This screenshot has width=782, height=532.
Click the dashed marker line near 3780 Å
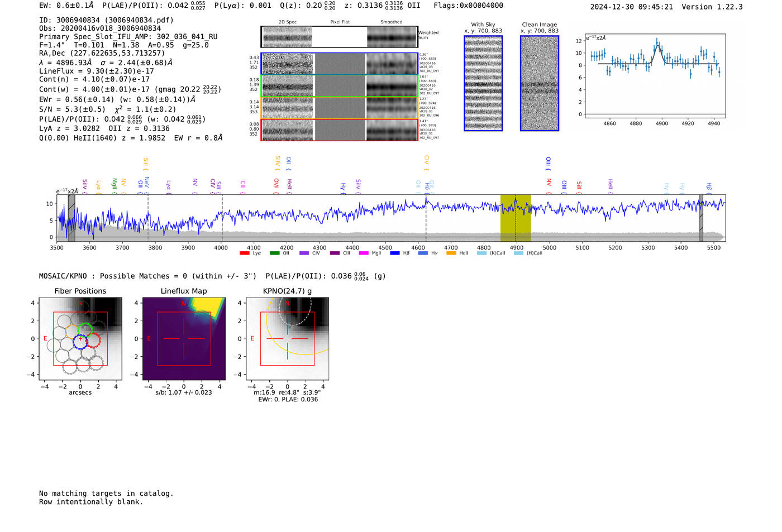click(148, 218)
